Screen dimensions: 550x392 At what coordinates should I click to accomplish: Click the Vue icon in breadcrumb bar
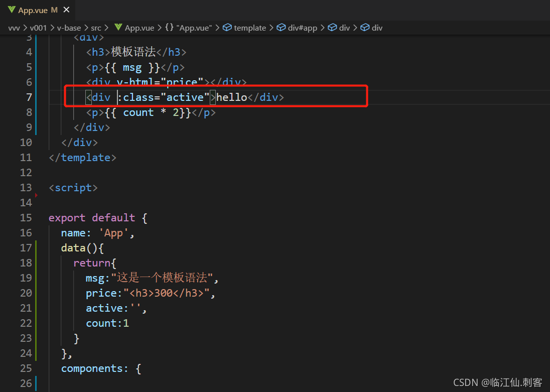pyautogui.click(x=118, y=28)
